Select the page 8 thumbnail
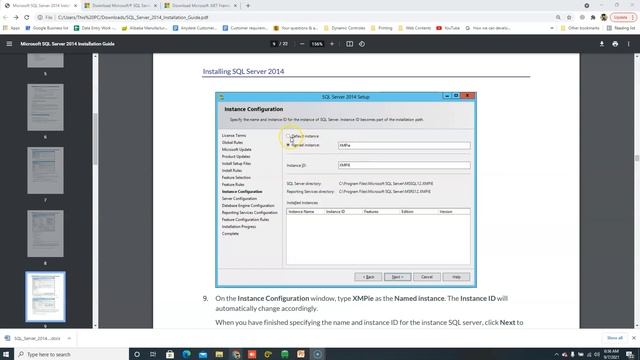Screen dimensions: 640x360 pos(45,234)
